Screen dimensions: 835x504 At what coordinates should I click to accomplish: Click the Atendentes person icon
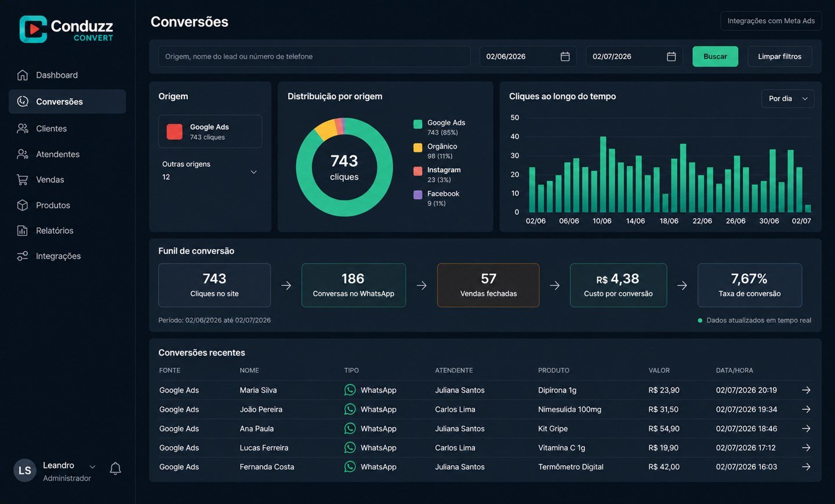23,154
